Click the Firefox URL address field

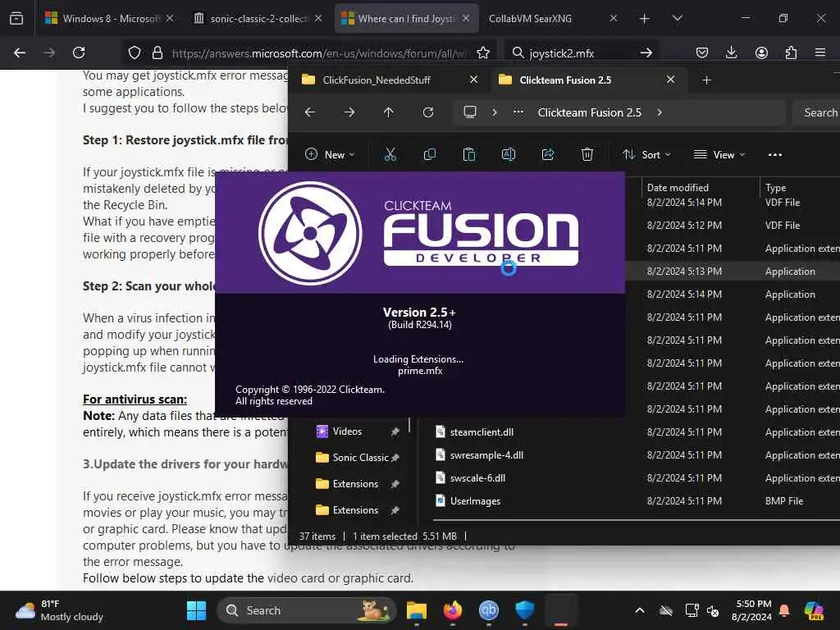319,53
